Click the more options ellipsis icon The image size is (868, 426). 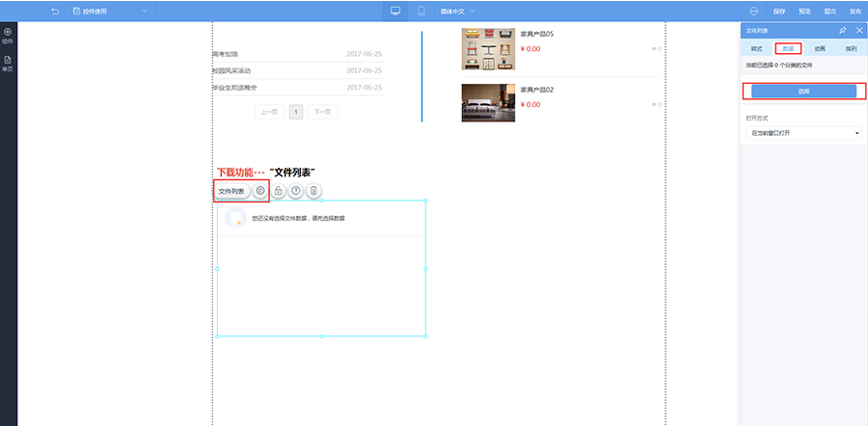(x=753, y=11)
